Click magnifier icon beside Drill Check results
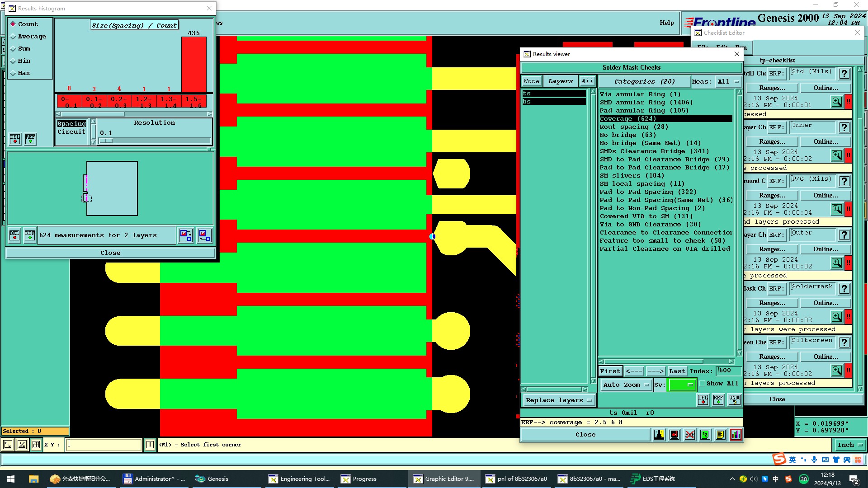This screenshot has height=488, width=868. pyautogui.click(x=837, y=102)
